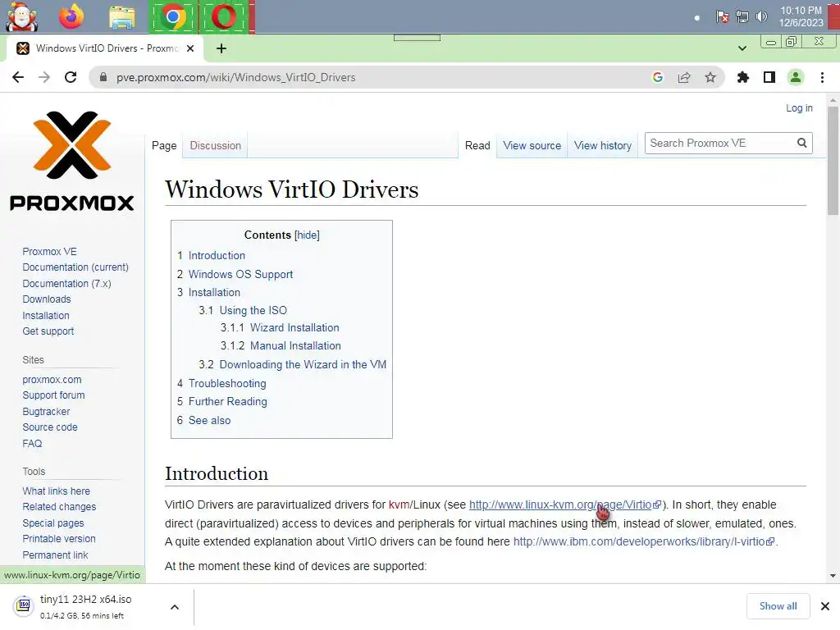Open a new browser tab

click(x=221, y=48)
